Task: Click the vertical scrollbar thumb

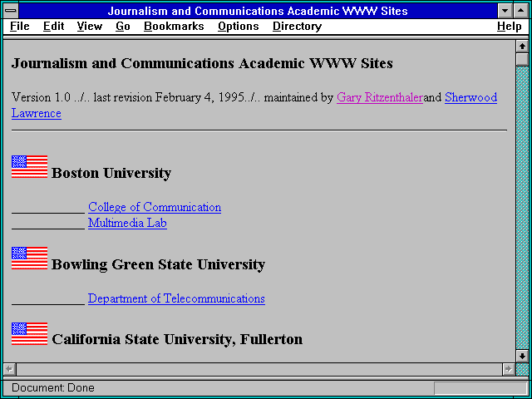Action: (521, 59)
